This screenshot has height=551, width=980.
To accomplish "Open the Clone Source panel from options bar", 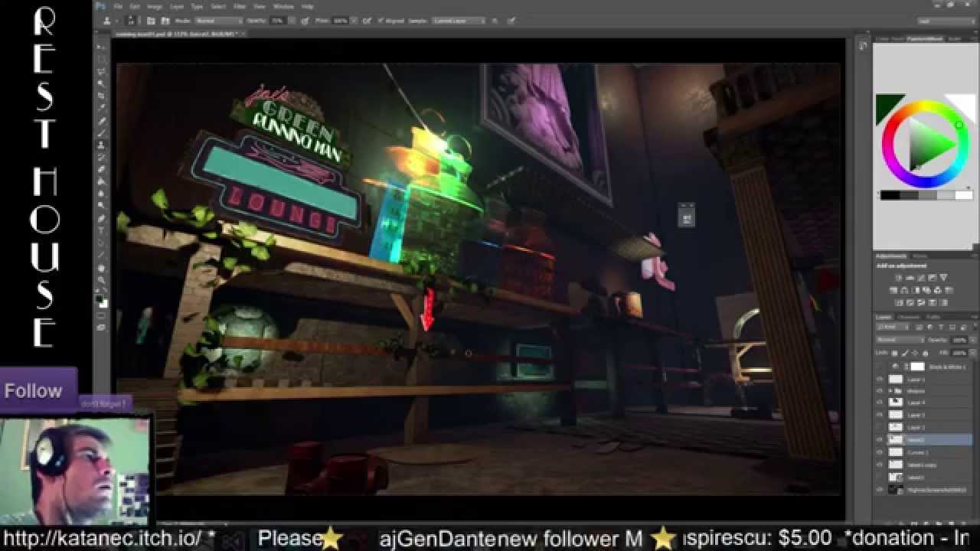I will pos(165,21).
